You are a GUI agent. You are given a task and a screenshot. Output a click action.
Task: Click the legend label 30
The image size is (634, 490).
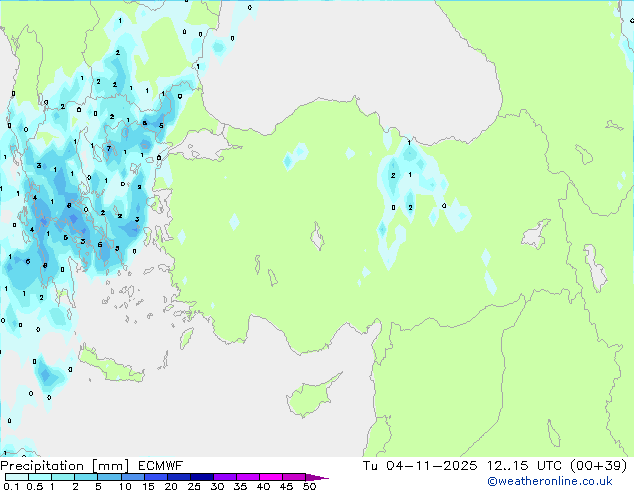coord(217,486)
